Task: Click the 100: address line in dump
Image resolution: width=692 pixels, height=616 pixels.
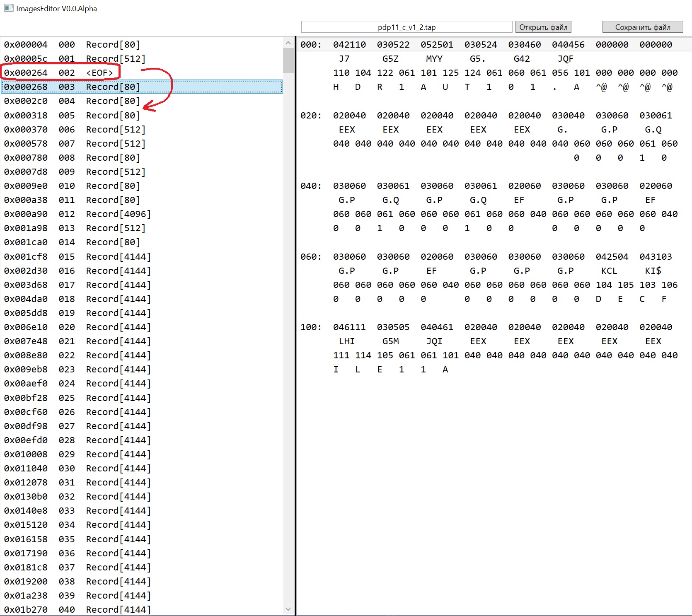Action: tap(311, 327)
